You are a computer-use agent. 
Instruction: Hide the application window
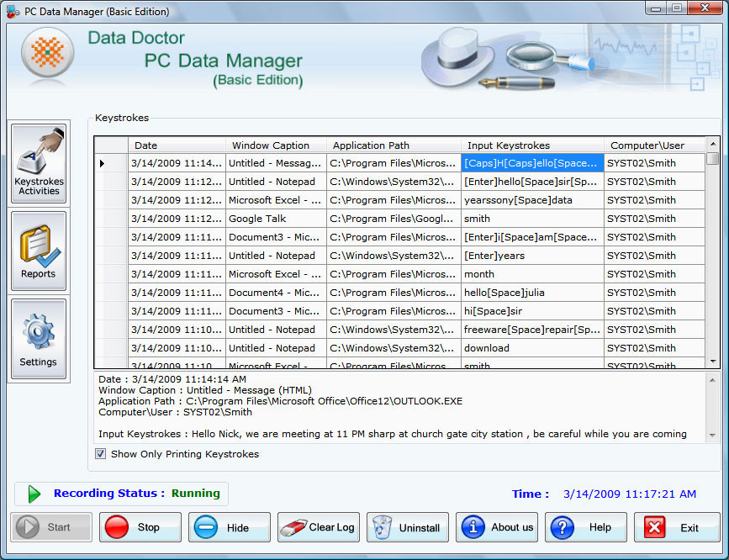(229, 527)
